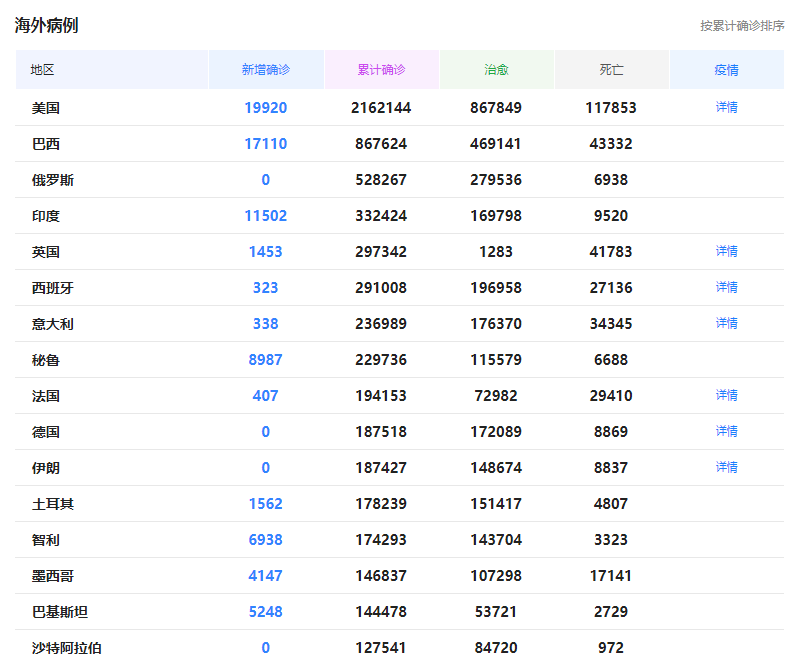
Task: Open 详情 link for 法国 row
Action: tap(726, 395)
